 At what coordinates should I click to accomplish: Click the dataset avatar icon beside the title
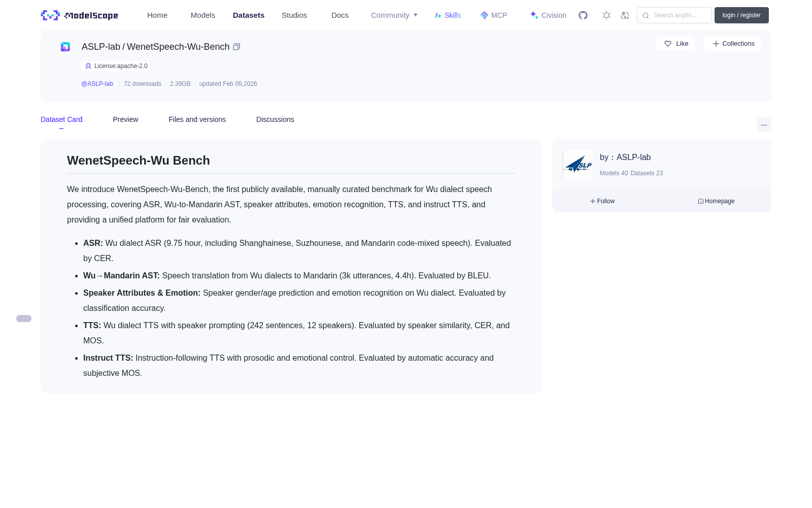coord(65,47)
